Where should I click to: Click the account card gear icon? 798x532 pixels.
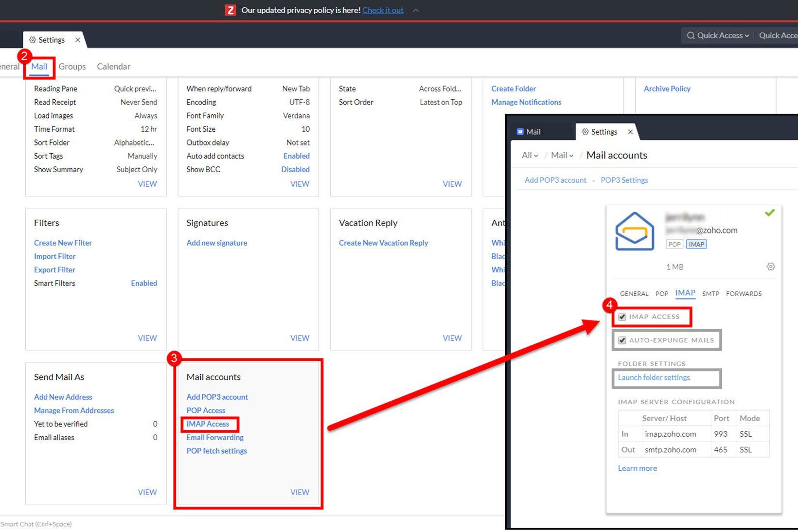click(771, 266)
